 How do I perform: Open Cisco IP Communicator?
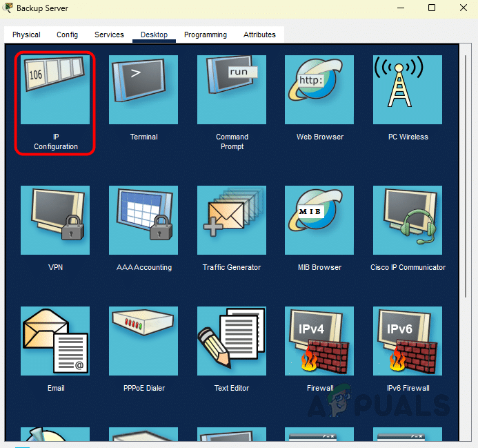coord(408,220)
